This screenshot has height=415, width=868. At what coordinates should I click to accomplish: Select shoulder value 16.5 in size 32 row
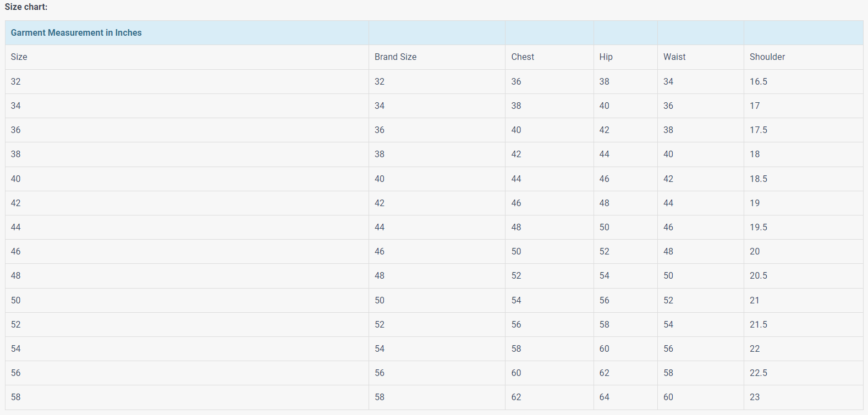click(x=759, y=81)
